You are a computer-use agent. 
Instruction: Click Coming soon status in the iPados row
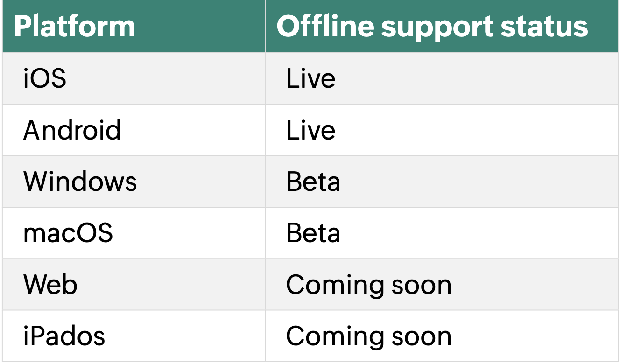point(369,336)
